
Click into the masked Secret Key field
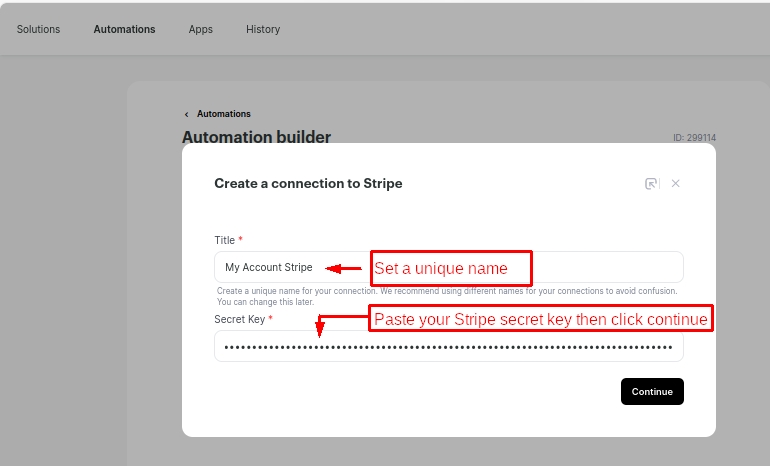tap(448, 347)
